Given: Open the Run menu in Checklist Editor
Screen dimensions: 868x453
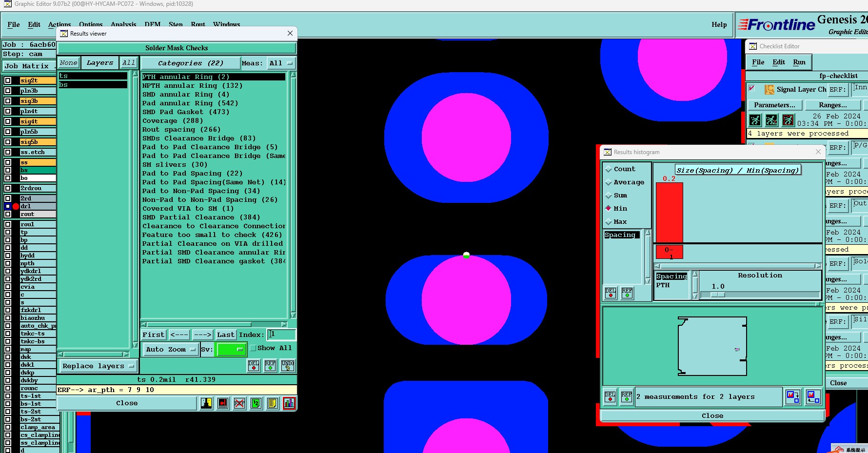Looking at the screenshot, I should (799, 62).
